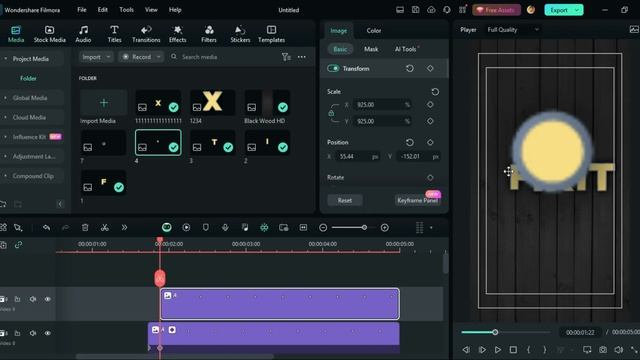Expand Cloud Media tree item
The image size is (640, 360).
click(x=5, y=117)
